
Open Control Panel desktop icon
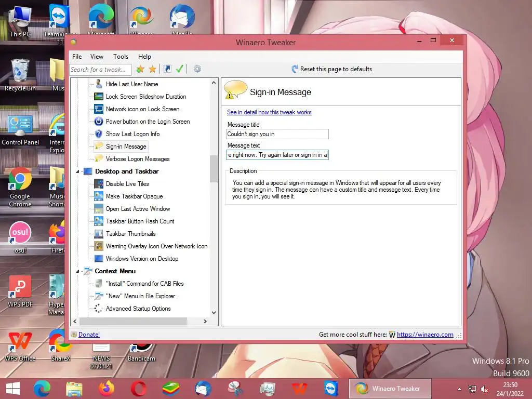tap(20, 129)
